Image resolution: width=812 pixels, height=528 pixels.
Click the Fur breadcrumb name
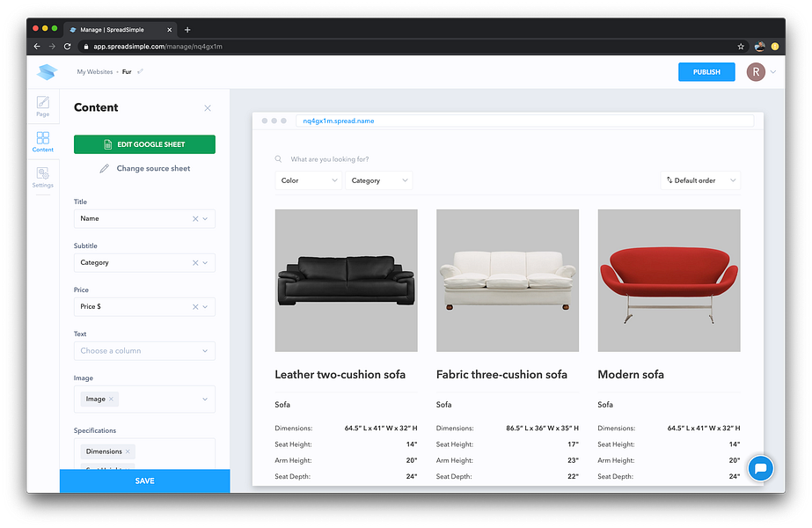(x=127, y=72)
